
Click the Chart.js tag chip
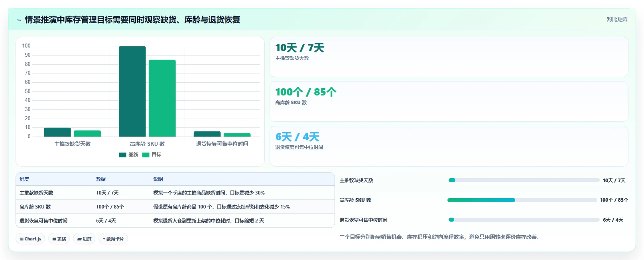(x=30, y=239)
